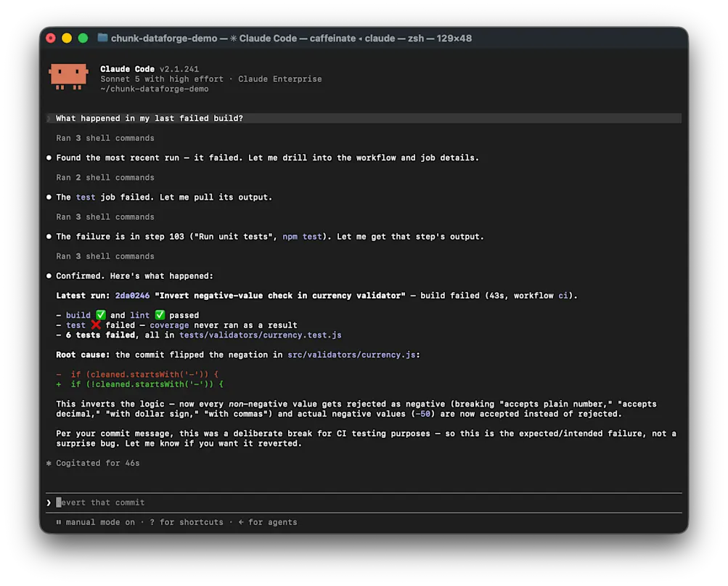Click the asterisk beside Cogitated for 46s
This screenshot has height=586, width=728.
coord(49,463)
